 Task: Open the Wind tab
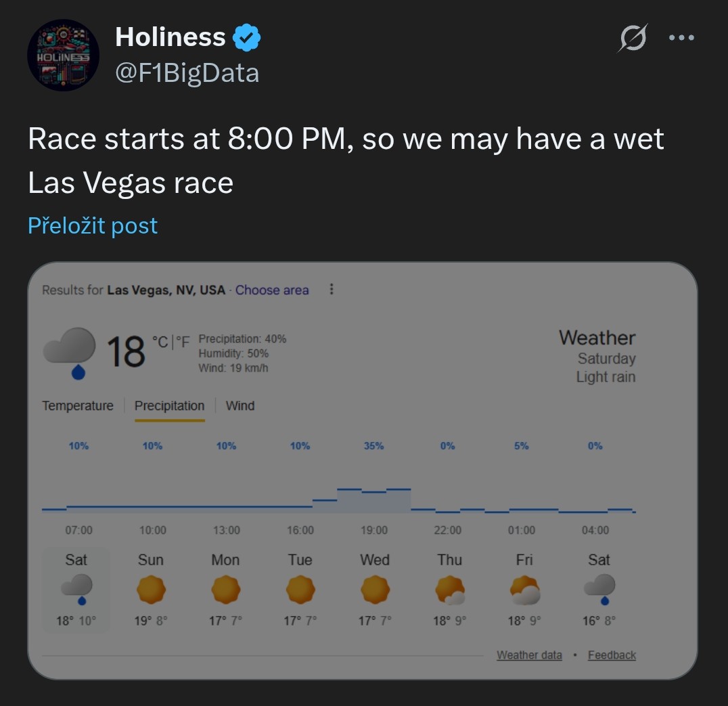point(240,406)
